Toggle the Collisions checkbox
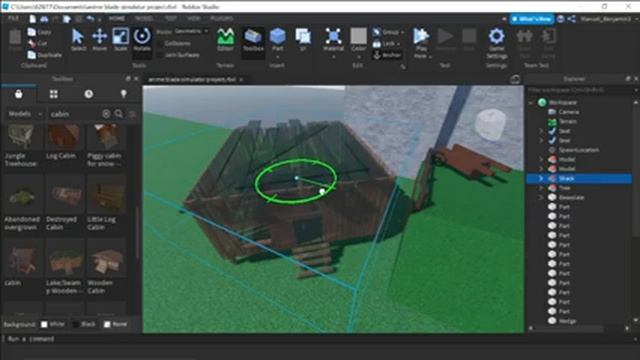This screenshot has width=640, height=360. 160,43
